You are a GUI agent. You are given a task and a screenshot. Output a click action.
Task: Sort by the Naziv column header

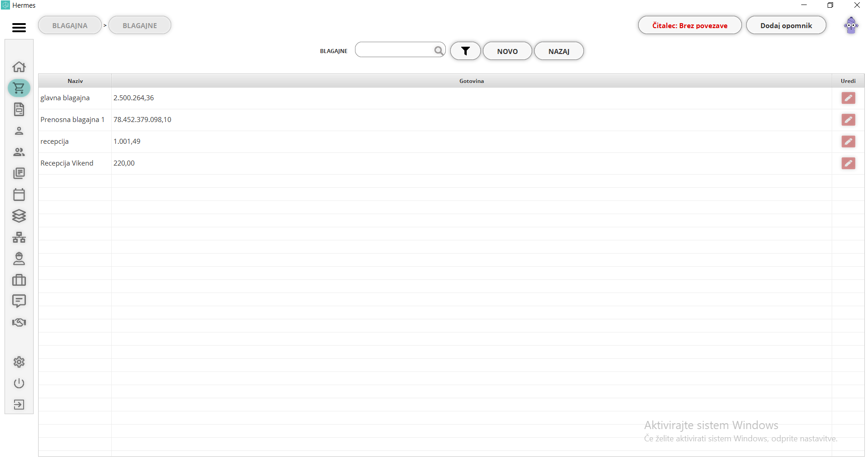[x=75, y=81]
